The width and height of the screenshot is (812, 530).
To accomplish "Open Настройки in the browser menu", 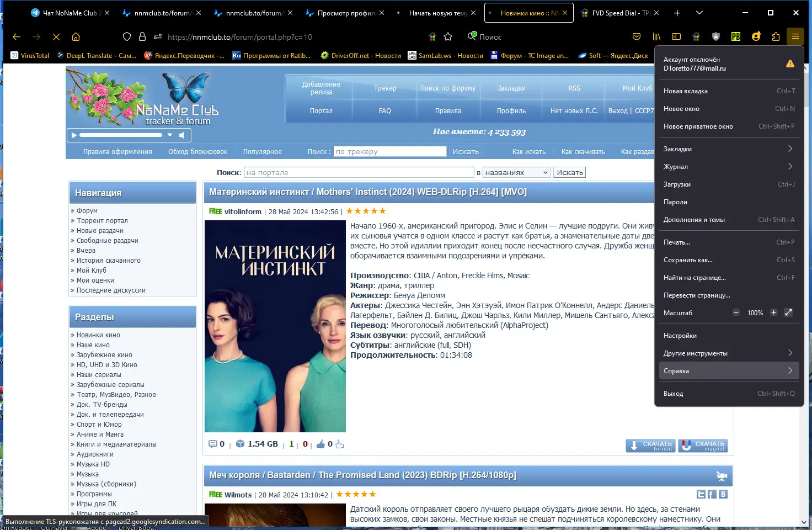I will tap(729, 336).
